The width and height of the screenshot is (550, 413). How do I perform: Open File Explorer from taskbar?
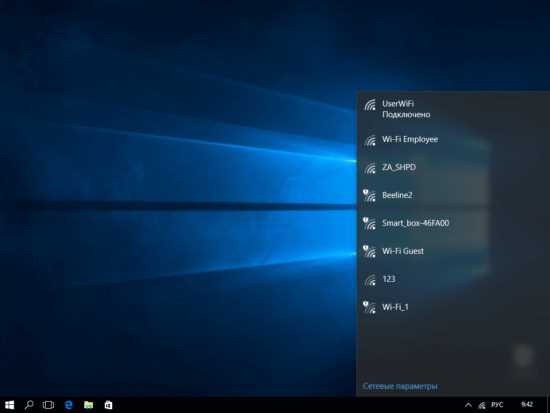[x=88, y=405]
